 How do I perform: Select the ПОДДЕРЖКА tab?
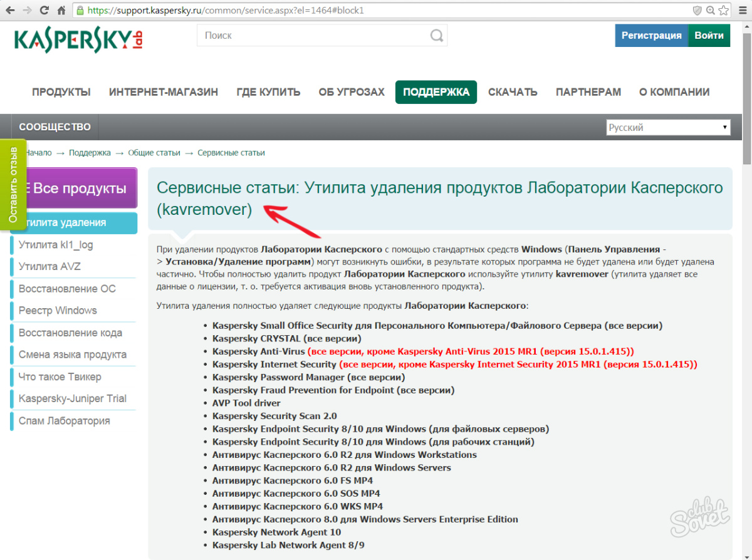coord(436,92)
